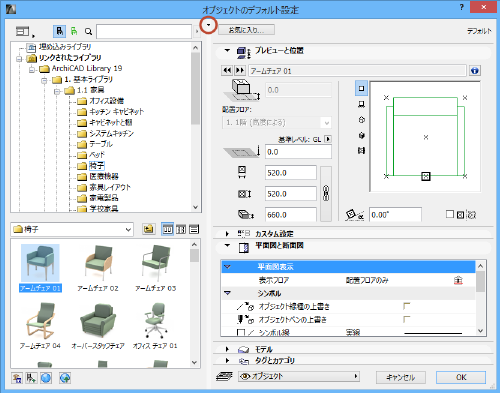Open the オブジェクト layer dropdown
Image resolution: width=500 pixels, height=393 pixels.
299,376
